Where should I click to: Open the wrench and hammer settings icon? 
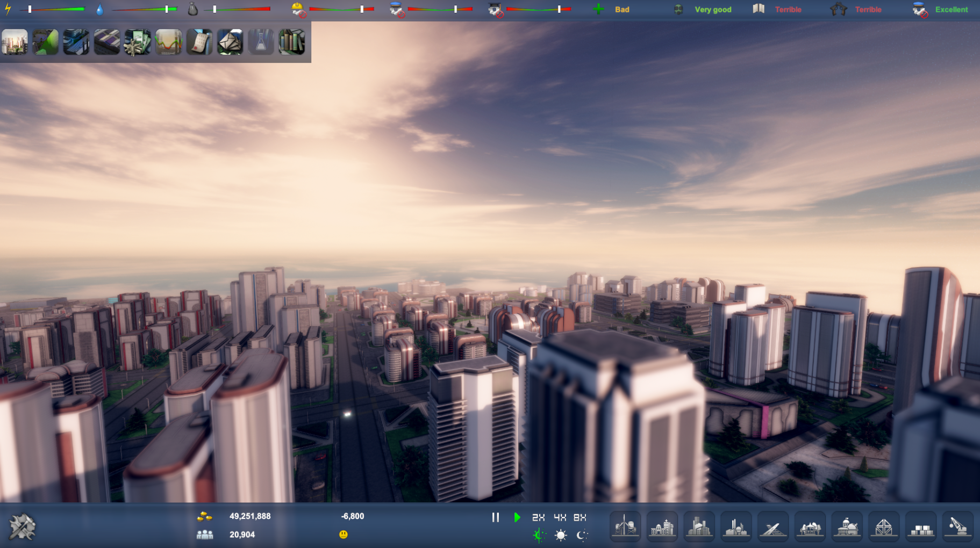(22, 527)
